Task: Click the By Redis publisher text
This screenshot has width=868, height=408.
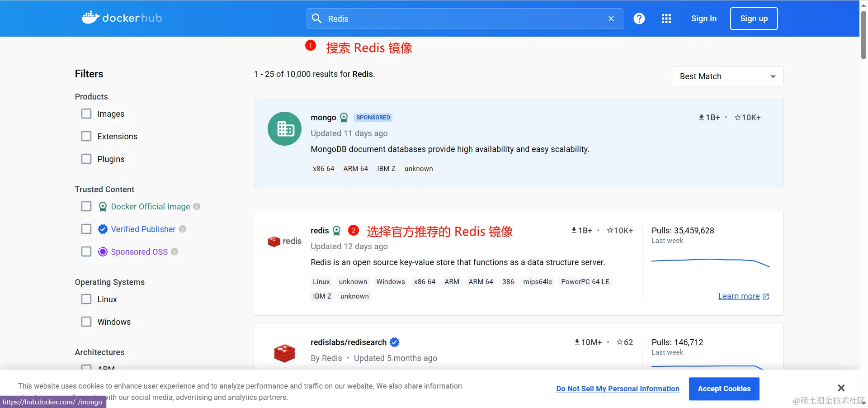Action: (x=326, y=358)
